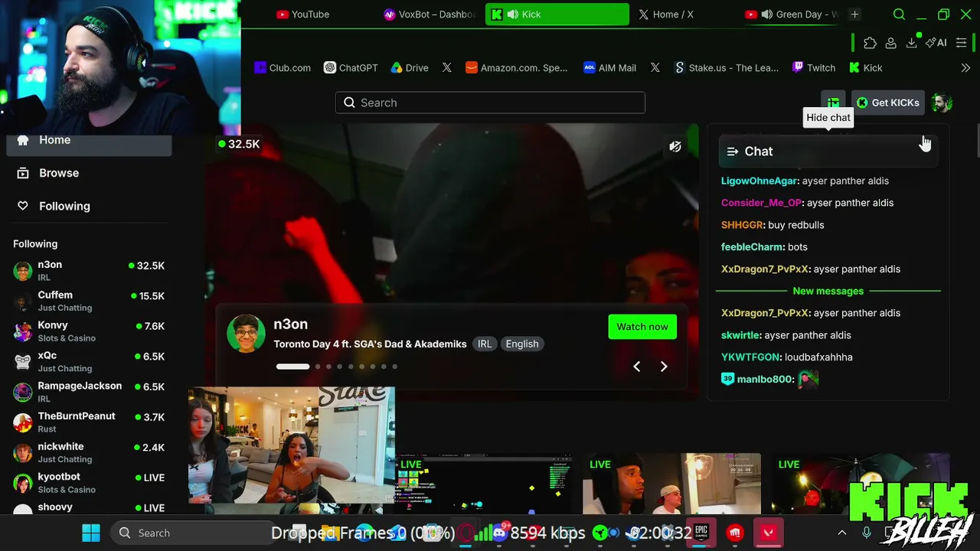Open the browser profile account icon
Viewport: 980px width, 551px height.
point(890,43)
